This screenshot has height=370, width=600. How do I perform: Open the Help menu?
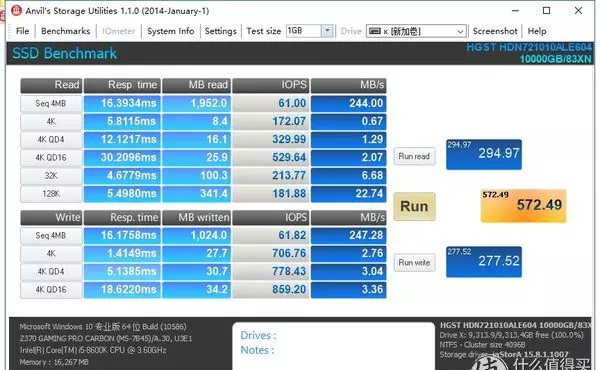point(537,31)
